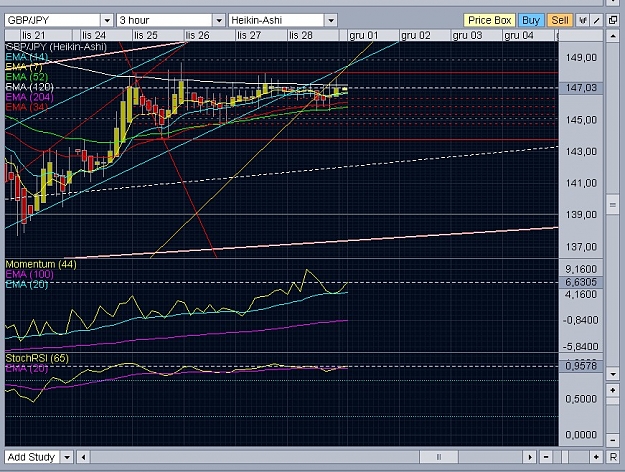Screen dimensions: 625x472
Task: Click the lis 26 date header
Action: [198, 35]
